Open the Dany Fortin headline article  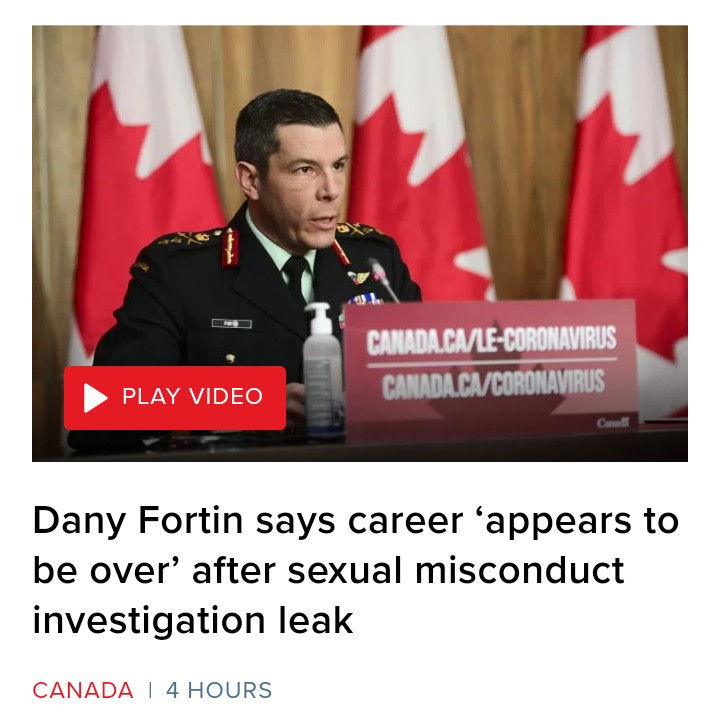(356, 570)
